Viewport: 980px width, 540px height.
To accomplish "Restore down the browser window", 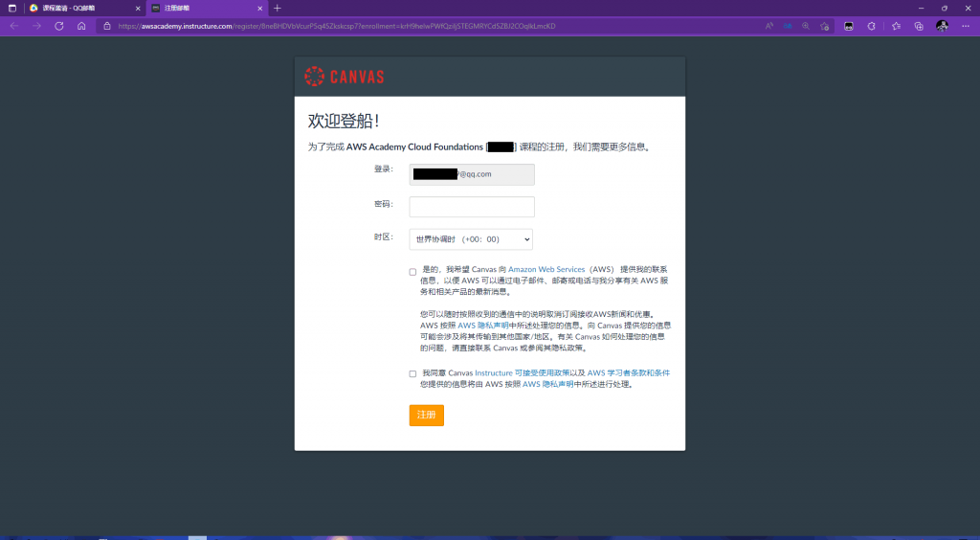I will (945, 8).
